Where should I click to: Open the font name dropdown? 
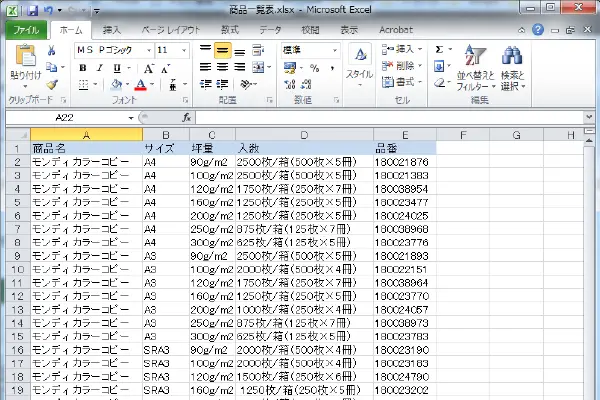(x=149, y=50)
